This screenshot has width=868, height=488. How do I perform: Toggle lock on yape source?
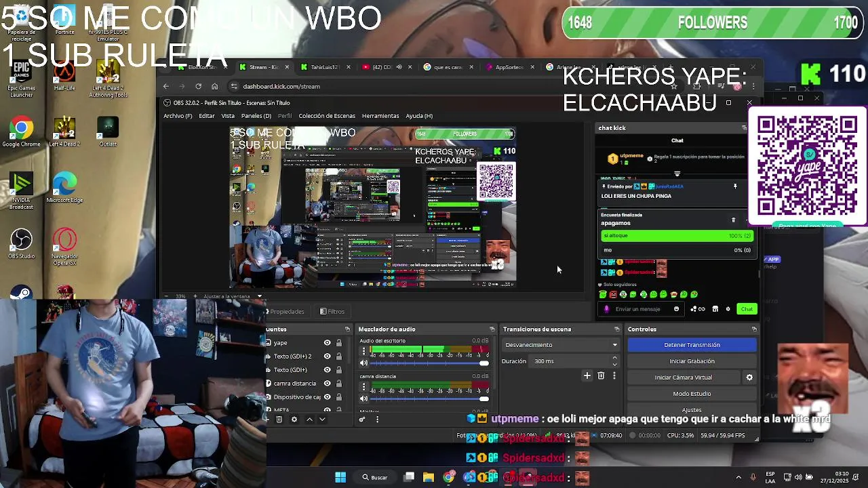[339, 343]
